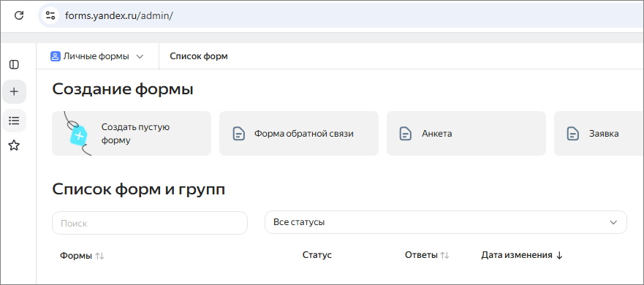Screen dimensions: 644x285
Task: Open the Все статусы dropdown
Action: tap(446, 222)
